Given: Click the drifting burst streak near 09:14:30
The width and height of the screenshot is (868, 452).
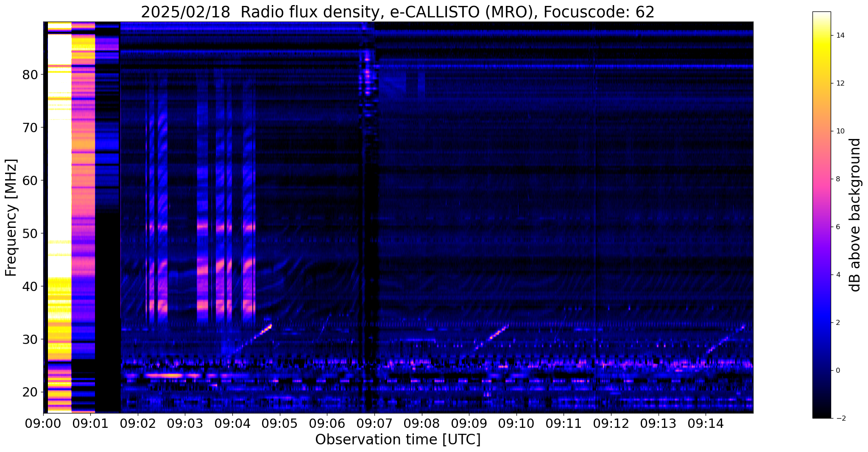Looking at the screenshot, I should (726, 338).
